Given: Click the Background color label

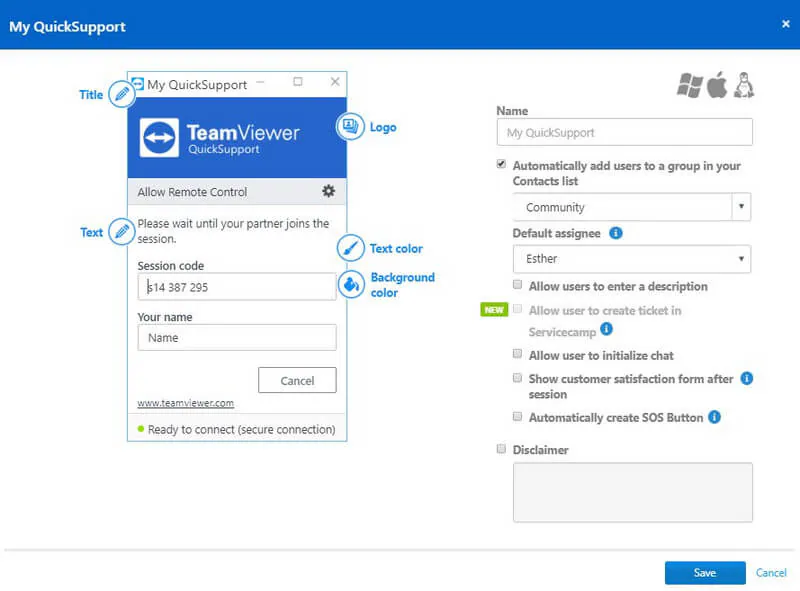Looking at the screenshot, I should pyautogui.click(x=402, y=285).
